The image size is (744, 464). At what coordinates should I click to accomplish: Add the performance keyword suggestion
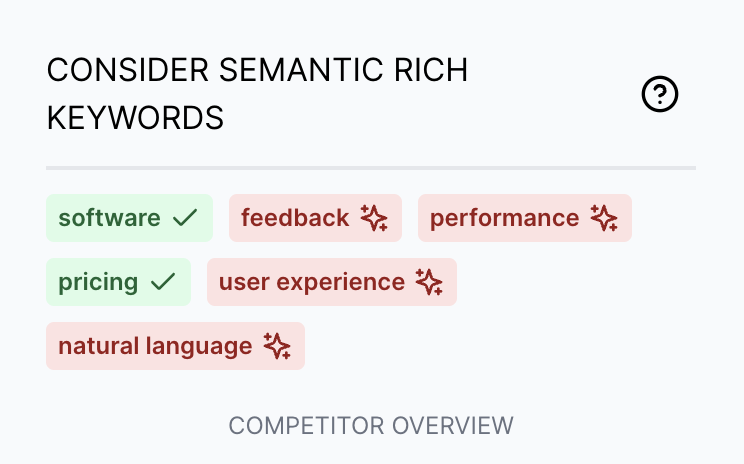tap(525, 218)
